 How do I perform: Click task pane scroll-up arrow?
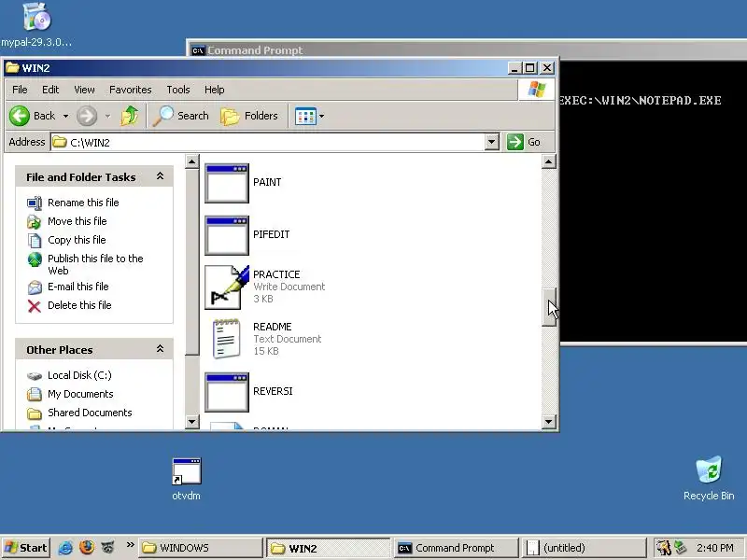click(192, 161)
